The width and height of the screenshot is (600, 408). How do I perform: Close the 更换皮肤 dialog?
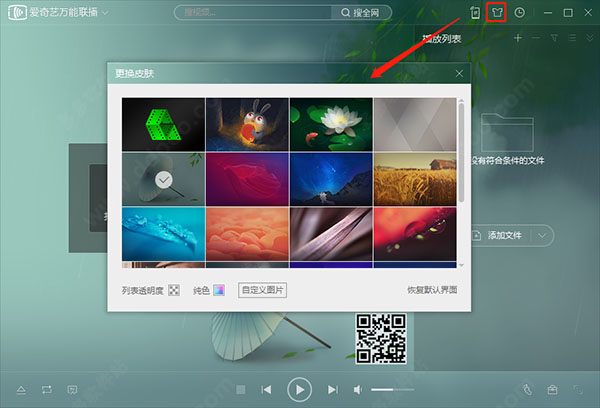pyautogui.click(x=459, y=73)
